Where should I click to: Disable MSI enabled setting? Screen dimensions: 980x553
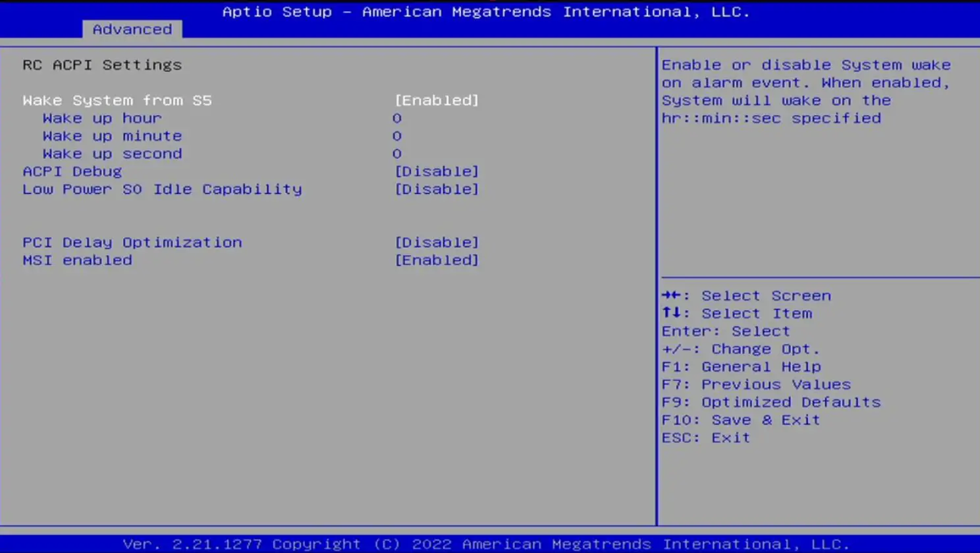coord(437,260)
